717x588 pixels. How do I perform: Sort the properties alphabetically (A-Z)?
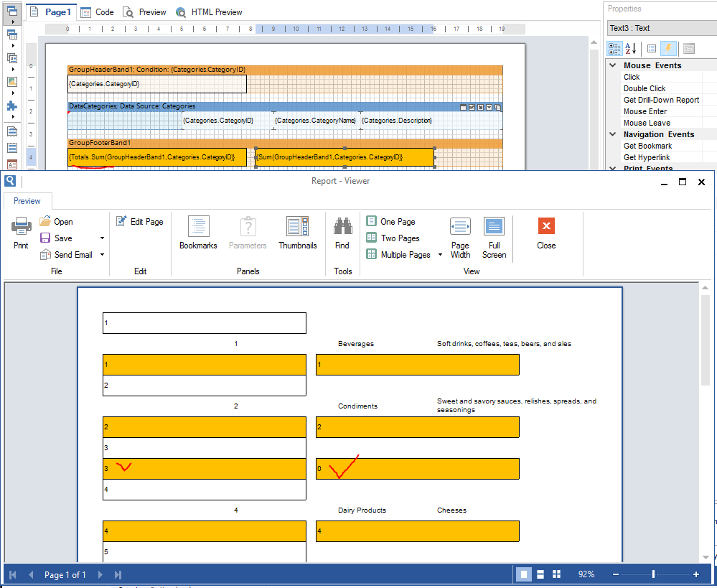pyautogui.click(x=631, y=48)
